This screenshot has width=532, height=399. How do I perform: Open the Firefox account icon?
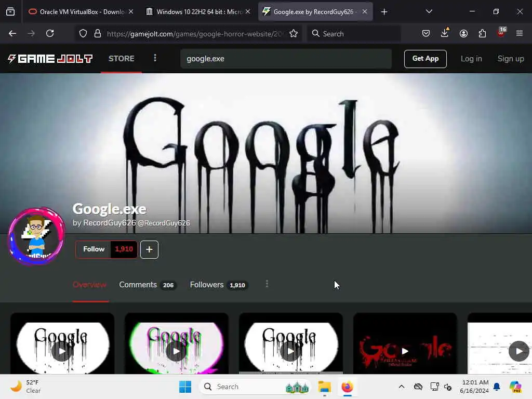click(x=463, y=33)
